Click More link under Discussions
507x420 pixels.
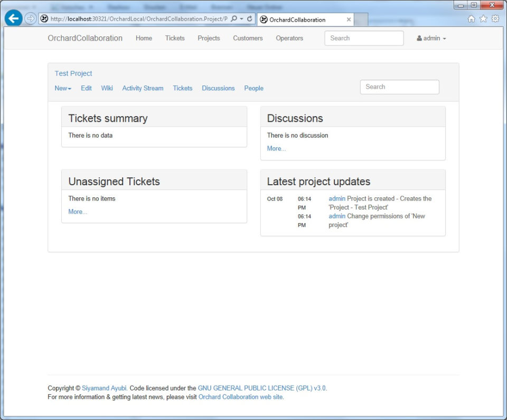pyautogui.click(x=276, y=149)
